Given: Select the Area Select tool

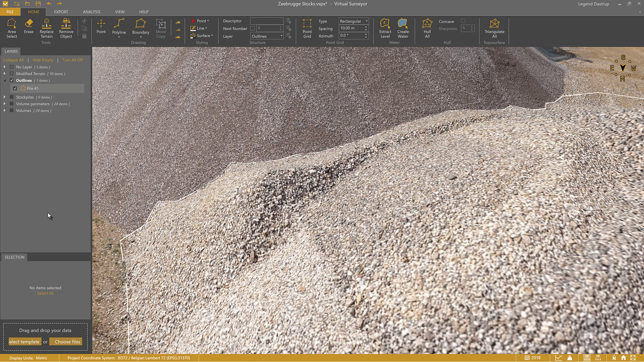Looking at the screenshot, I should 12,28.
